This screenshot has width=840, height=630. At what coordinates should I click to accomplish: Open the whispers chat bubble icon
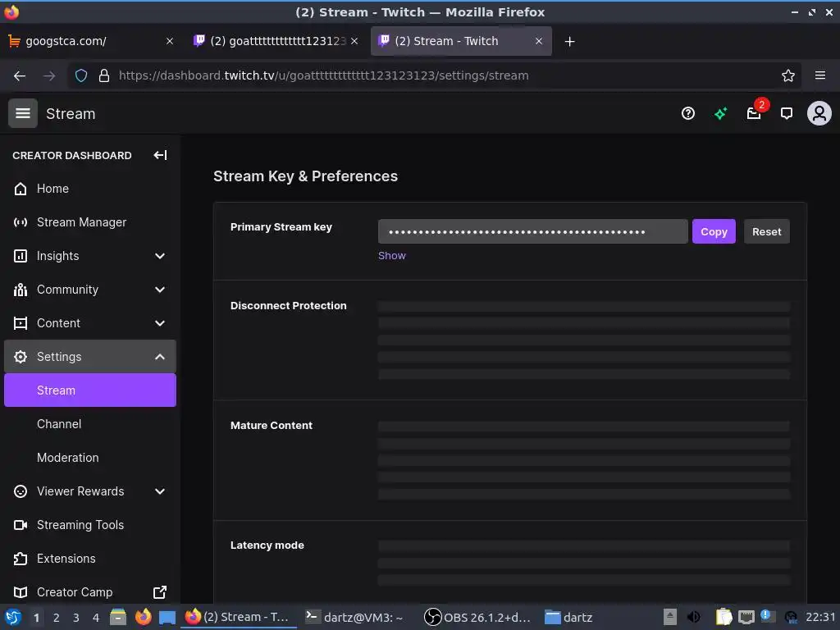[x=787, y=113]
